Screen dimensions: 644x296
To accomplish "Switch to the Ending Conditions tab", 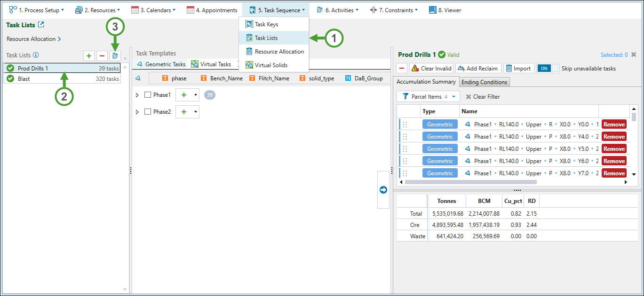I will coord(484,82).
